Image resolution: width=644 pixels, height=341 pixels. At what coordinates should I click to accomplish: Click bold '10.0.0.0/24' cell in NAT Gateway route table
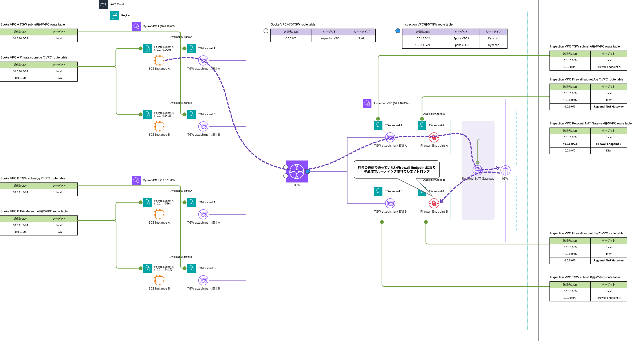point(570,144)
